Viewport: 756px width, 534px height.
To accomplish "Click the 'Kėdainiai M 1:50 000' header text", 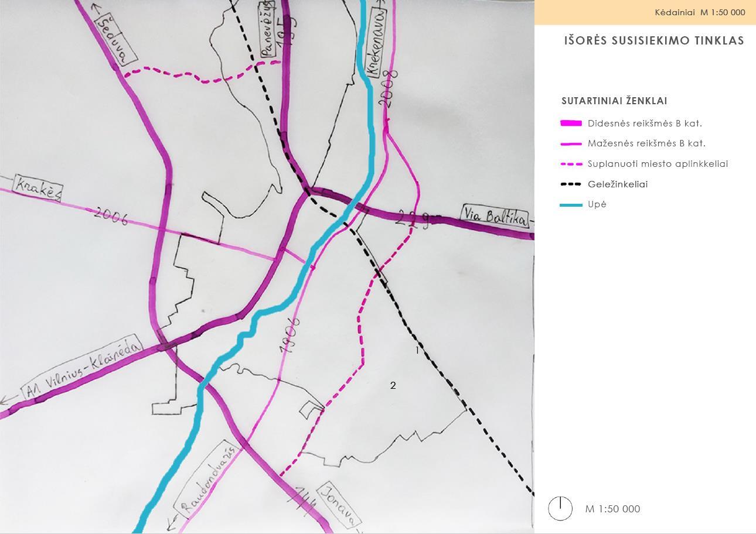I will [700, 12].
